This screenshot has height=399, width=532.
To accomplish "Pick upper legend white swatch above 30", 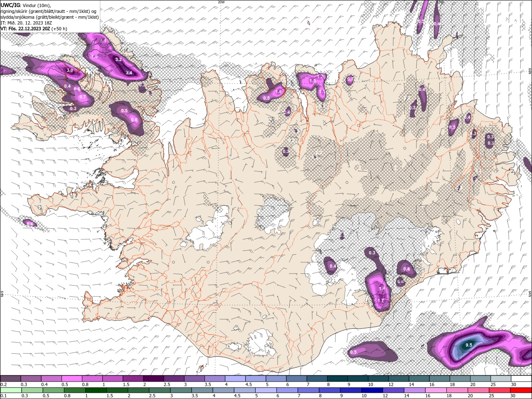I will pyautogui.click(x=521, y=379).
